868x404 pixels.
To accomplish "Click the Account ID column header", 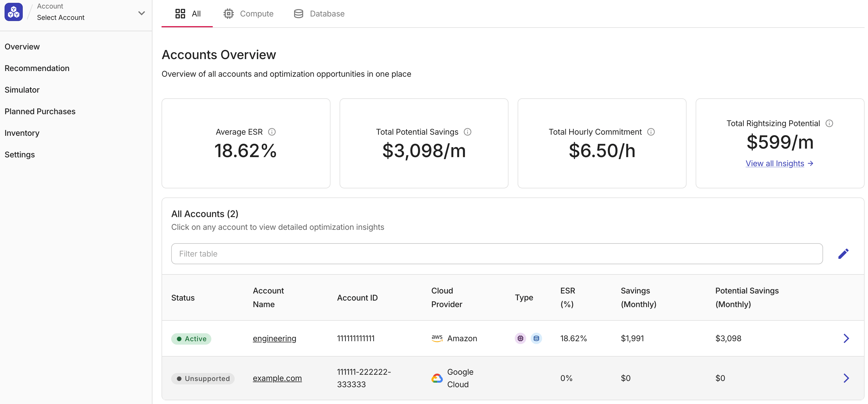I will coord(357,298).
